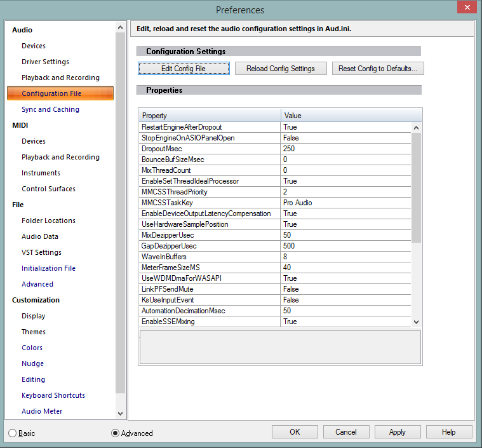Open VST Settings page
The height and width of the screenshot is (448, 482).
tap(41, 252)
